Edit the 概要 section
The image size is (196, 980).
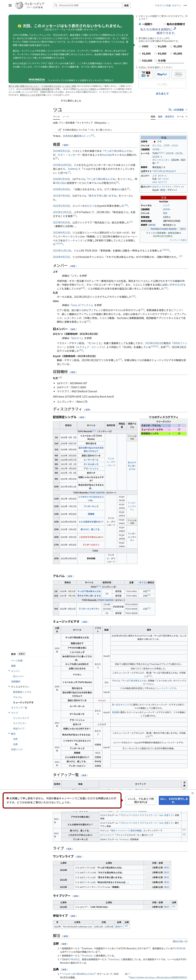coord(66,145)
